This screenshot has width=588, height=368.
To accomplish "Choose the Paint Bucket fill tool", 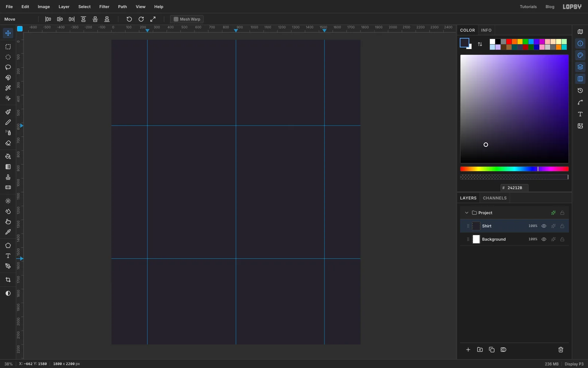I will 8,156.
